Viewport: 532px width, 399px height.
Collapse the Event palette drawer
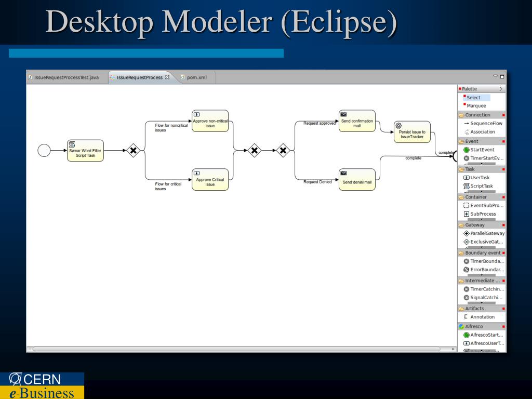click(482, 141)
